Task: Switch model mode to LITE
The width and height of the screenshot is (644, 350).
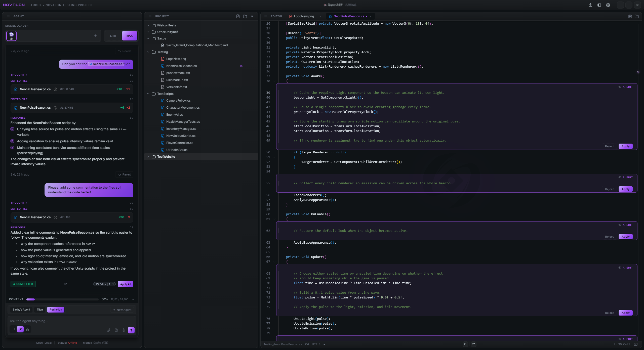Action: coord(113,36)
